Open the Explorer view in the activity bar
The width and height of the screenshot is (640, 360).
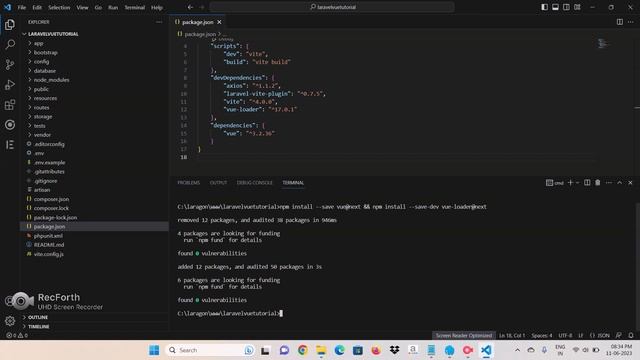10,24
